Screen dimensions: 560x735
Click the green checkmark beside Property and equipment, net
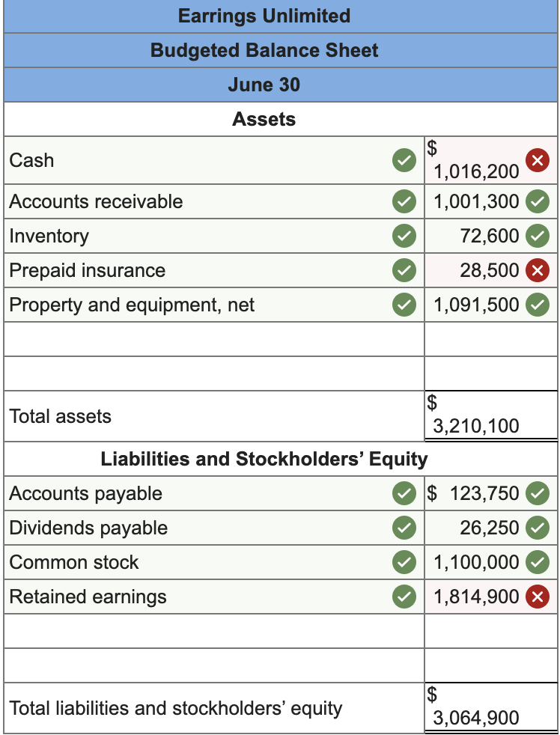(404, 304)
